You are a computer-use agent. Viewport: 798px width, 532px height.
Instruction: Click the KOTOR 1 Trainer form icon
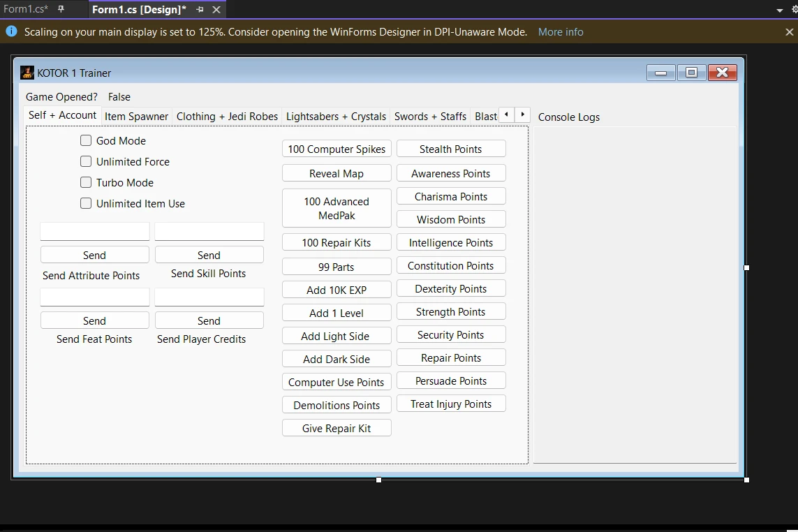point(27,73)
